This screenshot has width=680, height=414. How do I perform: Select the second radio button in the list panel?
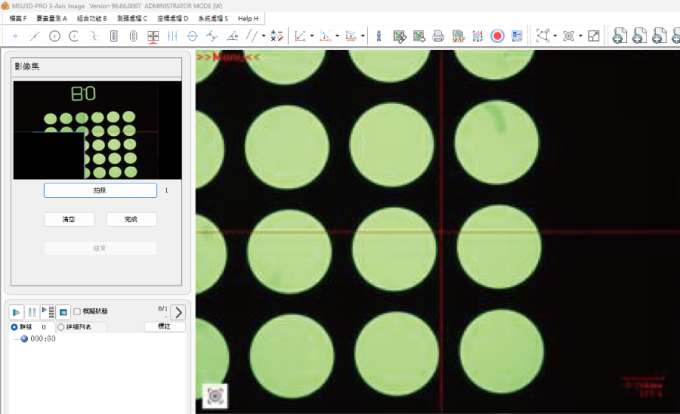60,326
